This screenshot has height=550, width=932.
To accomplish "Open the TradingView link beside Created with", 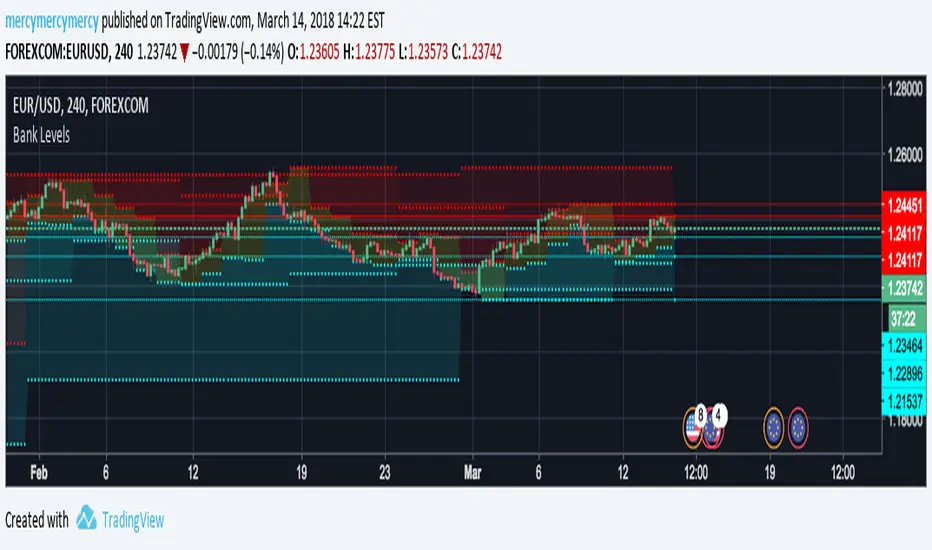I will [x=133, y=521].
